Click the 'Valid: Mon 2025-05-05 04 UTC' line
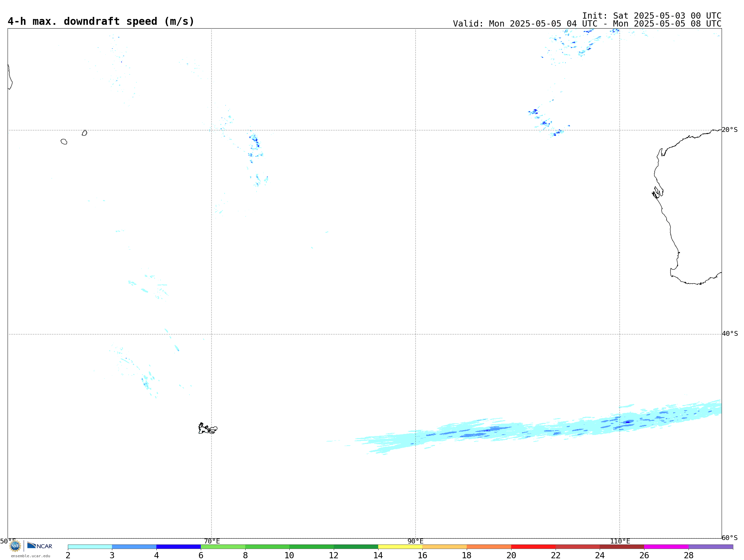Image resolution: width=744 pixels, height=560 pixels. point(587,24)
